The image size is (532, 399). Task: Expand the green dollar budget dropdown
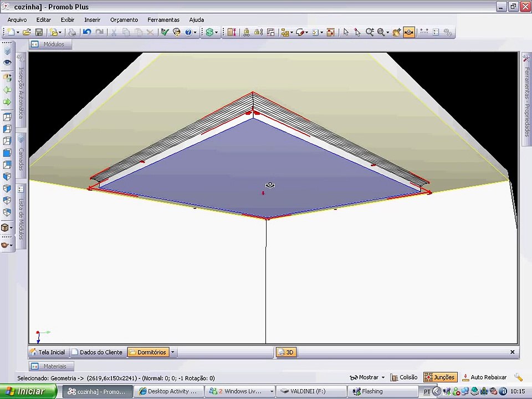(216, 33)
